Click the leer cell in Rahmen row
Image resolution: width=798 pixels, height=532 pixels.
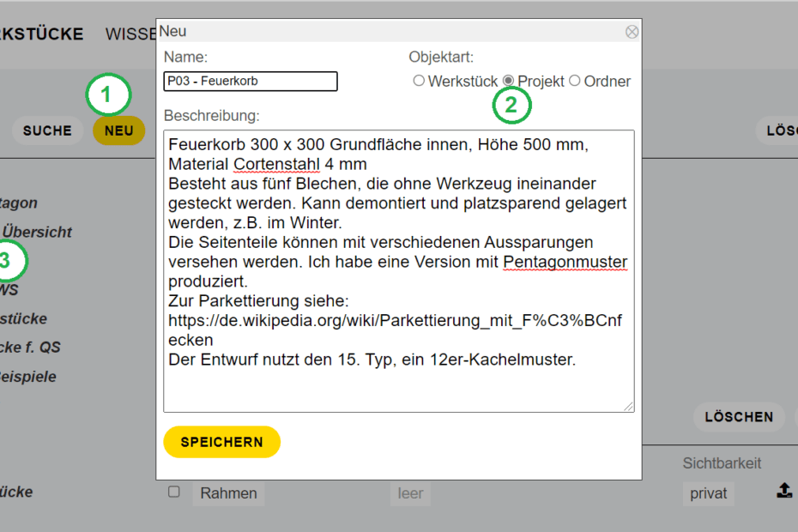tap(410, 493)
